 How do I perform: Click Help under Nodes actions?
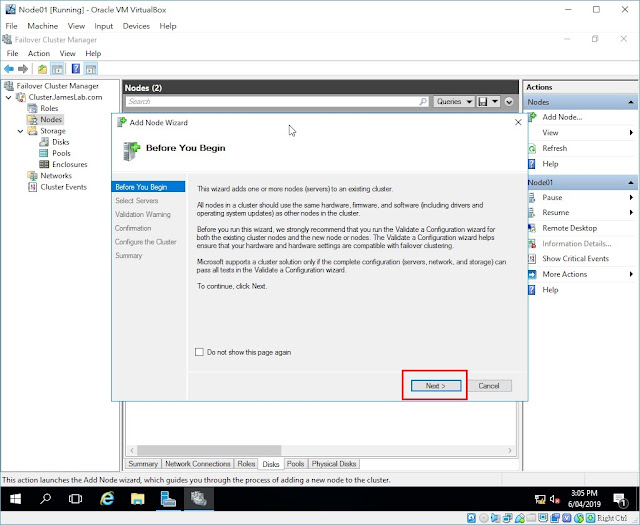(x=550, y=164)
